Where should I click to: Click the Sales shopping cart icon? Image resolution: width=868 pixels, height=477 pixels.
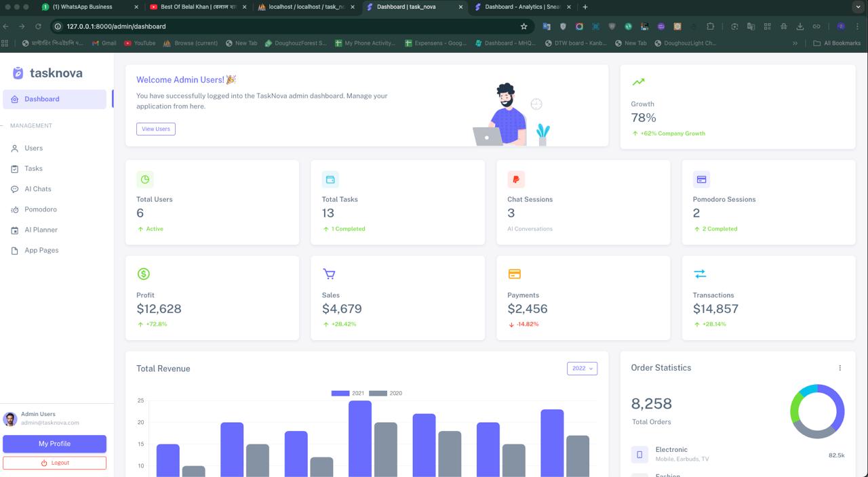coord(329,274)
